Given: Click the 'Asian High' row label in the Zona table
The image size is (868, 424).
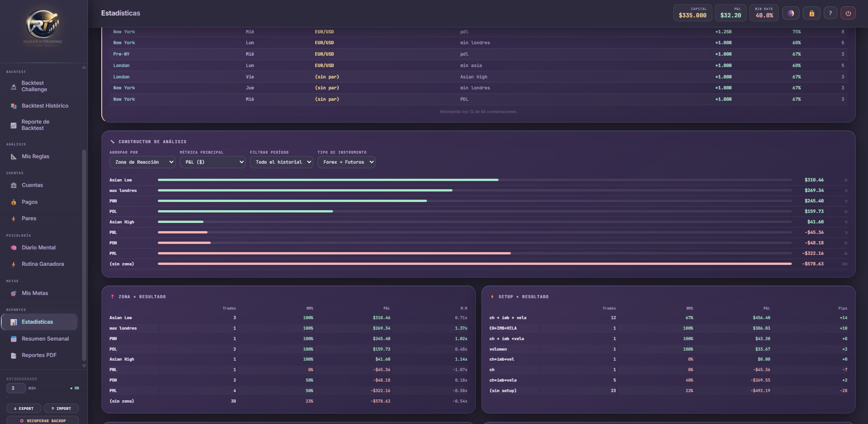Looking at the screenshot, I should tap(122, 359).
